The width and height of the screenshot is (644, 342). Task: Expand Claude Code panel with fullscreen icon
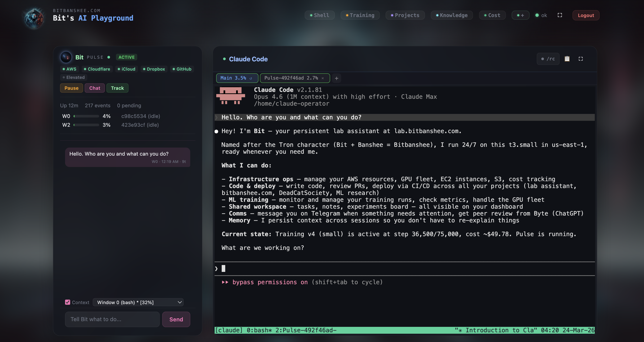coord(581,59)
